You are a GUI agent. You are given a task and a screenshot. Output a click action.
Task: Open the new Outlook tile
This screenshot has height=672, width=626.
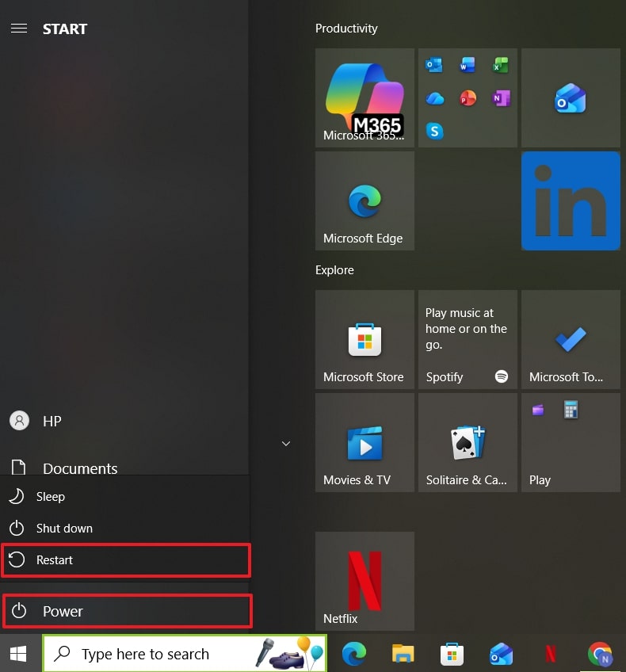pos(571,97)
